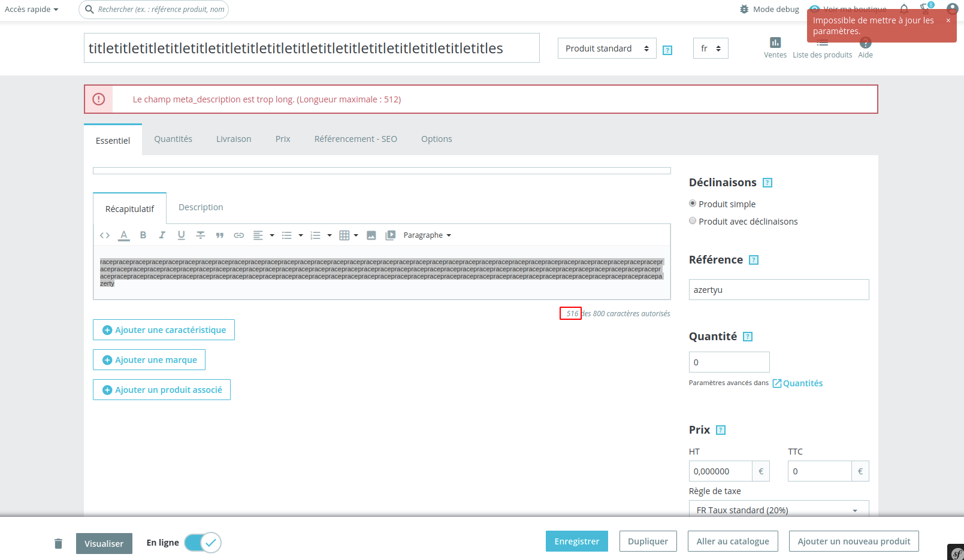The image size is (964, 560).
Task: Switch to Essentiel tab
Action: (x=113, y=140)
